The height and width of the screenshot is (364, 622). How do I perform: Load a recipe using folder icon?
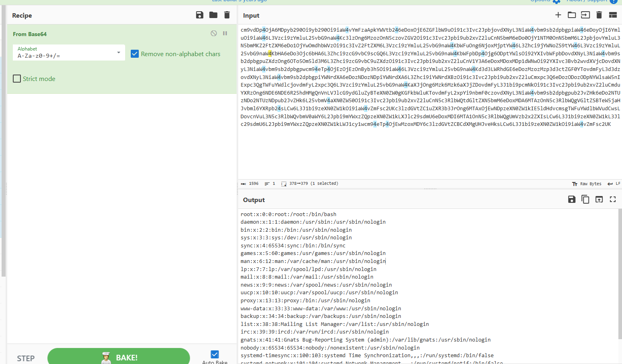tap(213, 15)
